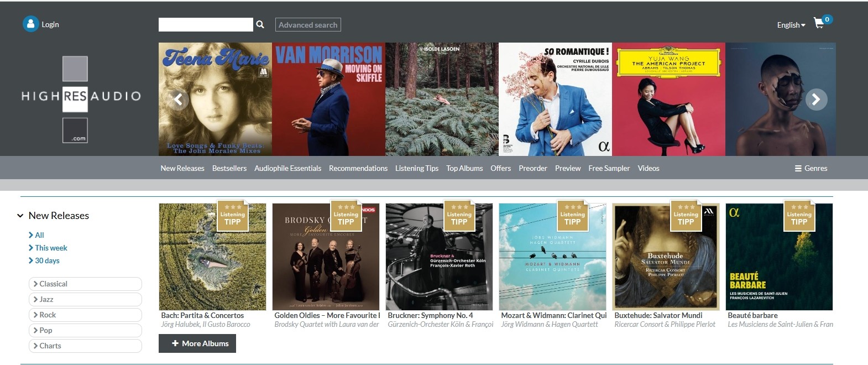Image resolution: width=868 pixels, height=365 pixels.
Task: Open the Bruckner 4 album cover
Action: (439, 257)
